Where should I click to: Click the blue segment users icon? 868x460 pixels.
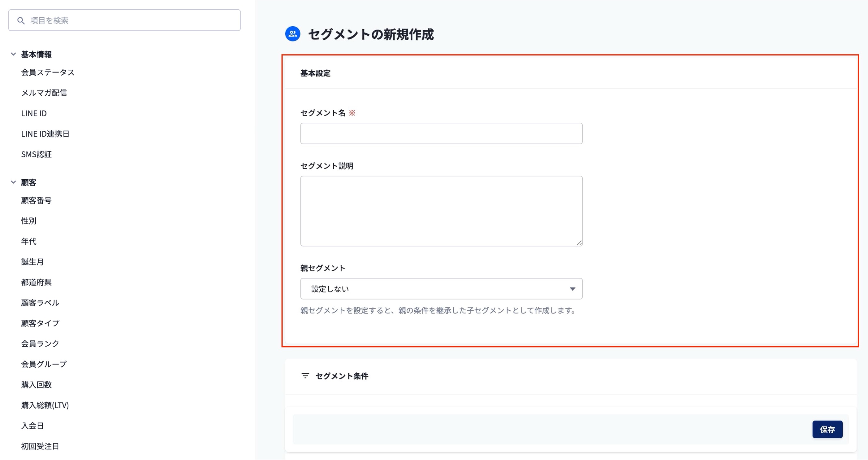(x=292, y=34)
